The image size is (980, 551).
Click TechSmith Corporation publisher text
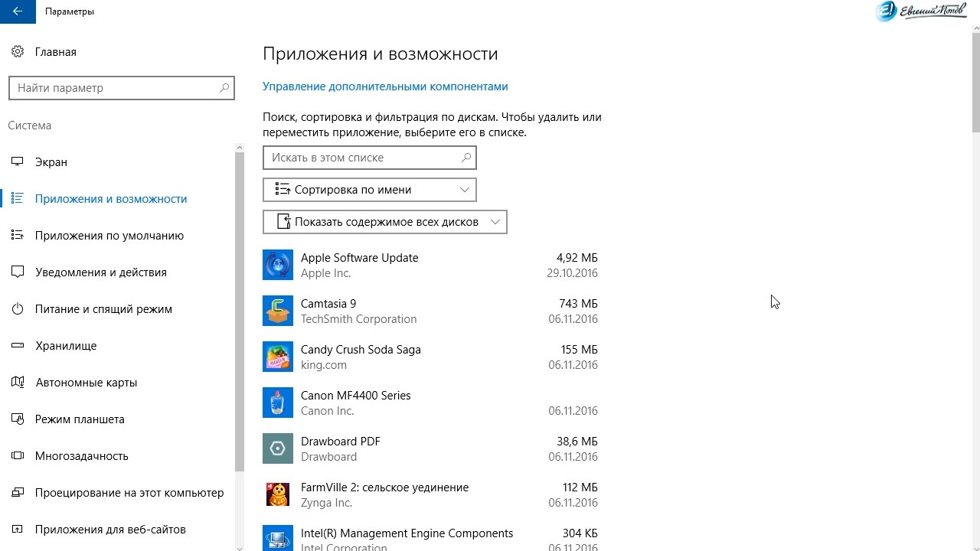359,319
